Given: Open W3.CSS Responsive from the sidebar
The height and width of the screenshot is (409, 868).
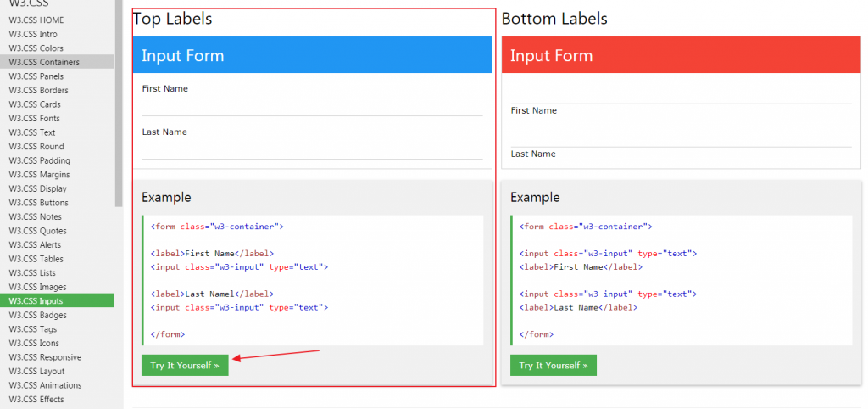Looking at the screenshot, I should (46, 357).
